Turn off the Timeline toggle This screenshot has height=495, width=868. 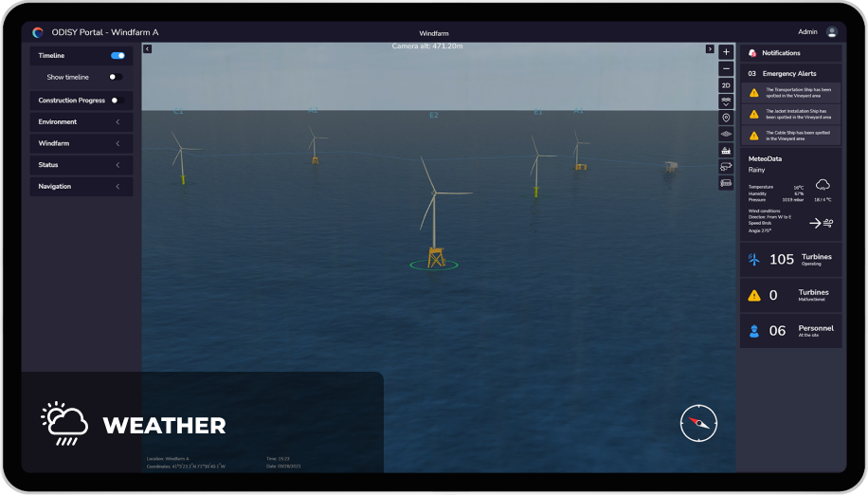[x=118, y=56]
